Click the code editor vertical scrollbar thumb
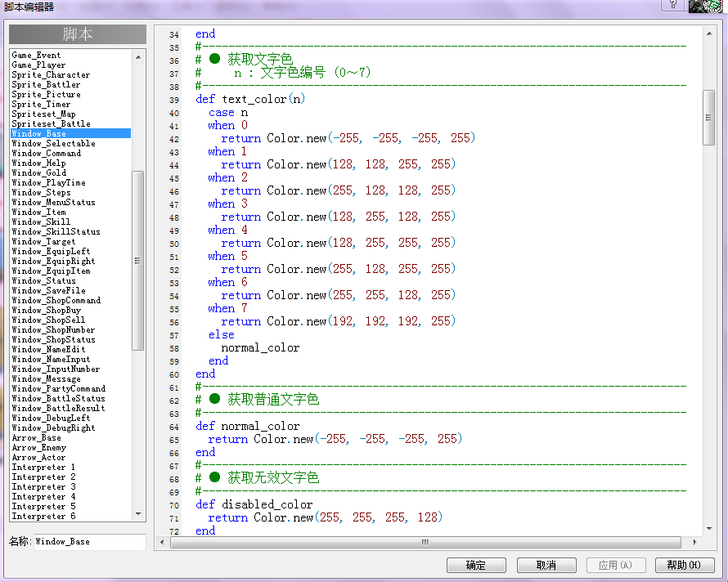Viewport: 728px width, 582px height. pyautogui.click(x=709, y=118)
